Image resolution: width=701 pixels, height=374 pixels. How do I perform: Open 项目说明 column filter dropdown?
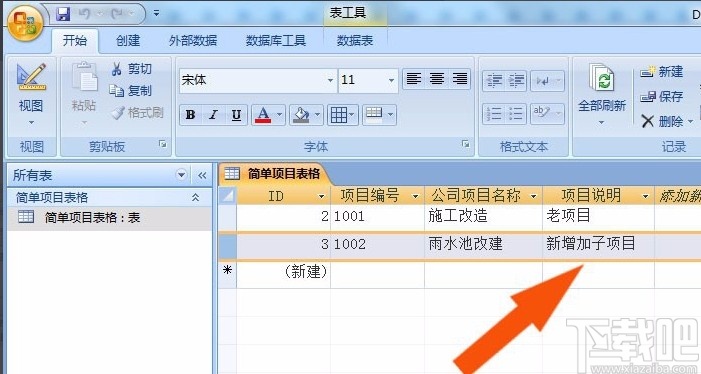pyautogui.click(x=645, y=196)
